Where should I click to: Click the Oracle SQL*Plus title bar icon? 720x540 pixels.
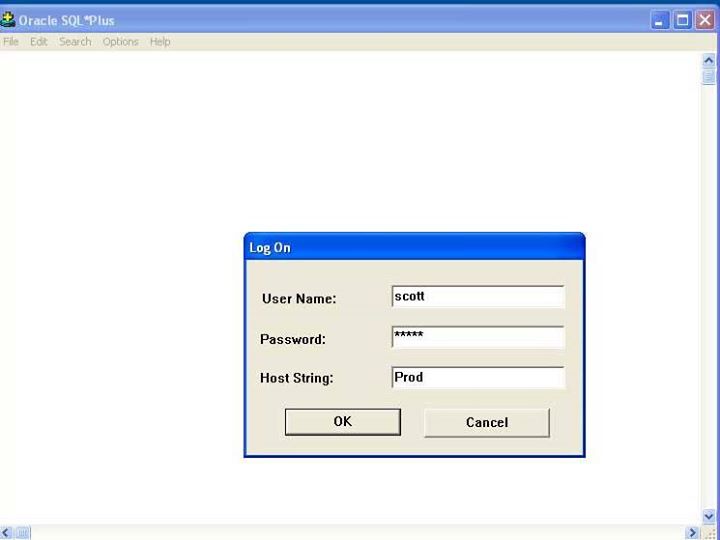tap(8, 20)
